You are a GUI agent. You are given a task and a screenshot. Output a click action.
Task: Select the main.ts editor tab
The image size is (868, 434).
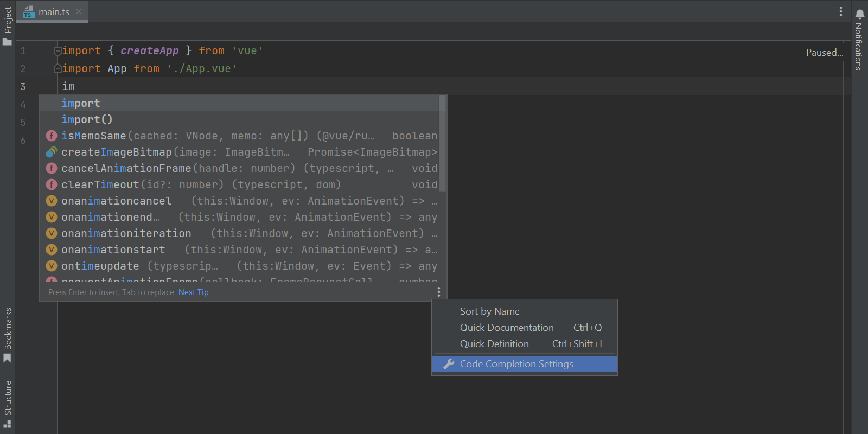pyautogui.click(x=53, y=12)
